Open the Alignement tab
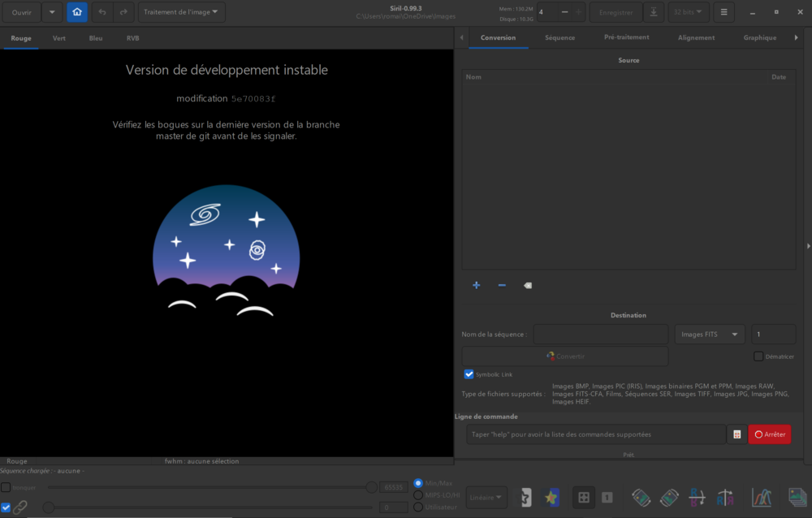The height and width of the screenshot is (518, 812). [696, 38]
